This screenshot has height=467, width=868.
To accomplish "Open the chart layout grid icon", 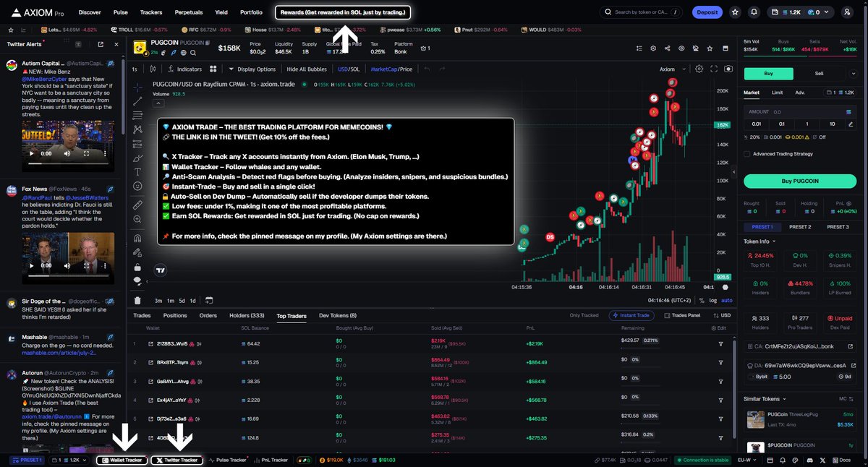I will click(x=213, y=69).
